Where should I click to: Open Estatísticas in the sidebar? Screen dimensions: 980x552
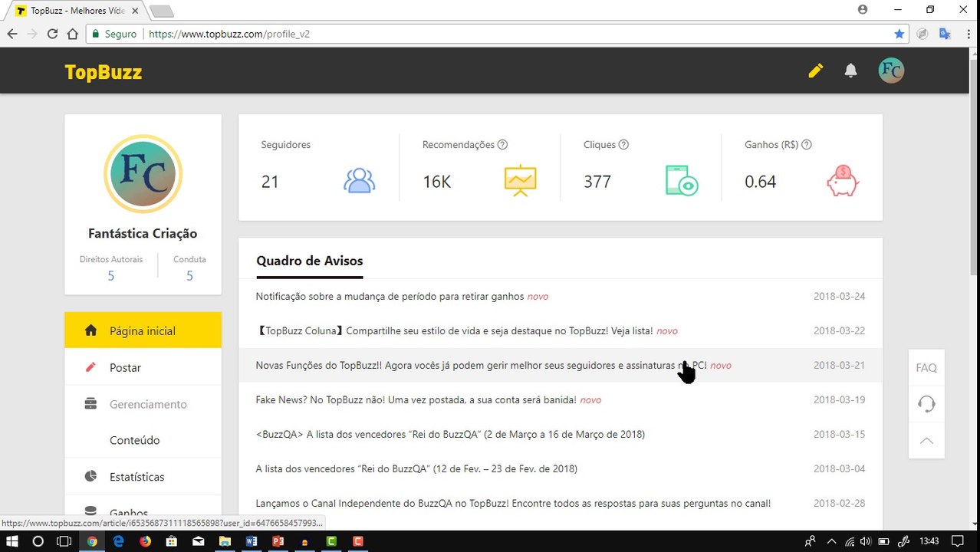[143, 477]
